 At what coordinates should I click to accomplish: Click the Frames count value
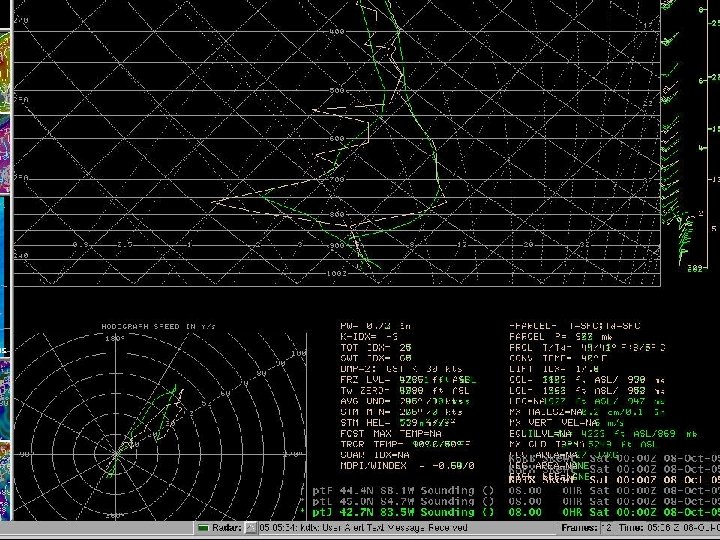coord(608,528)
